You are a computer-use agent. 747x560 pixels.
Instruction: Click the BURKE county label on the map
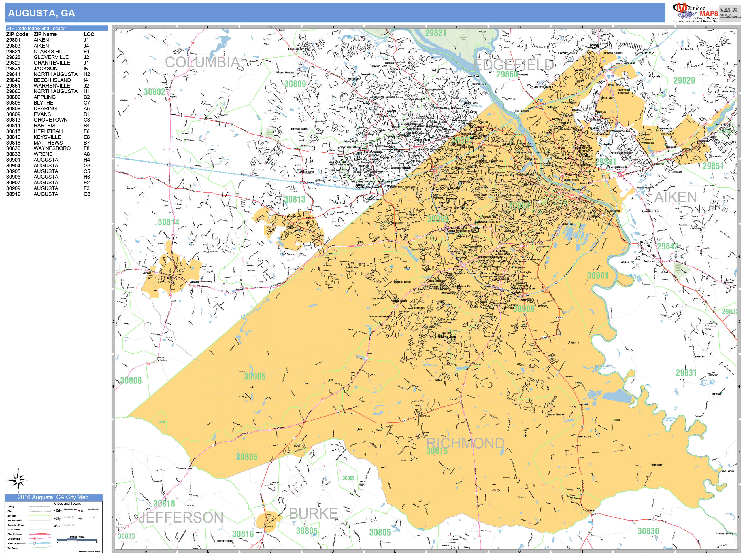[313, 514]
